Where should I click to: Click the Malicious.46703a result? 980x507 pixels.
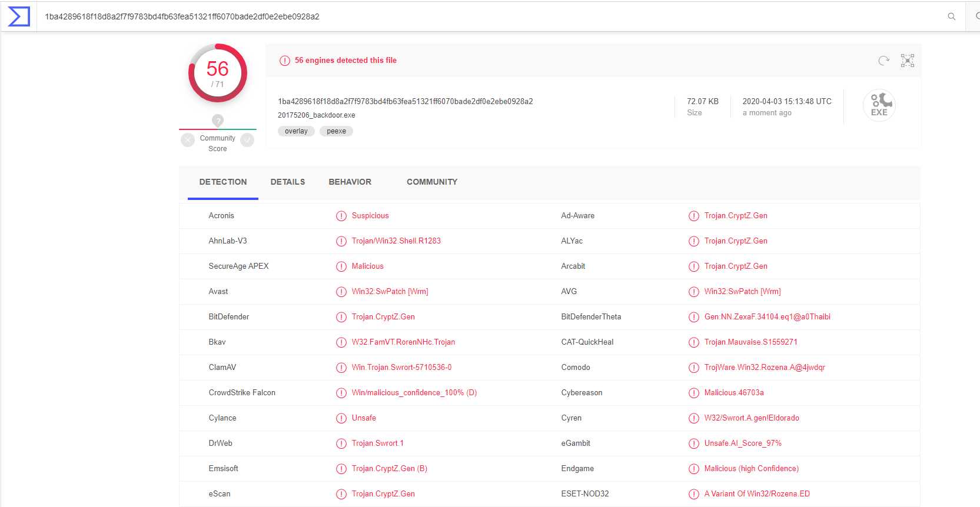734,392
